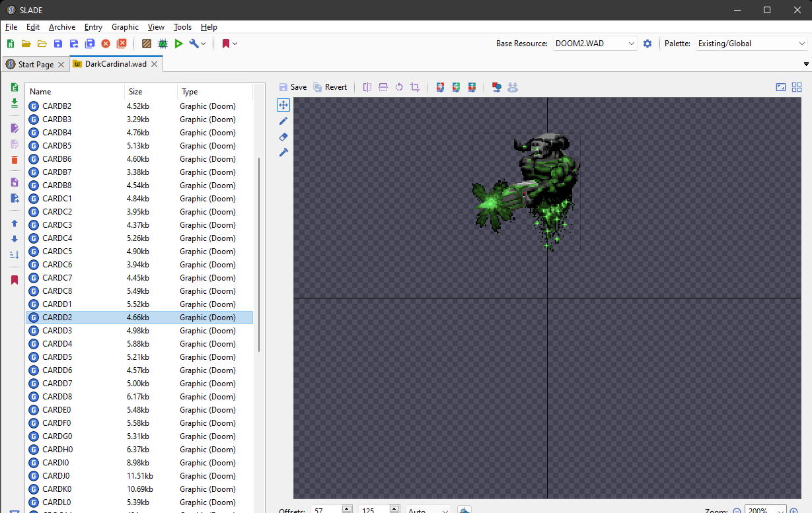This screenshot has height=513, width=812.
Task: Open the Tools menu
Action: (x=182, y=27)
